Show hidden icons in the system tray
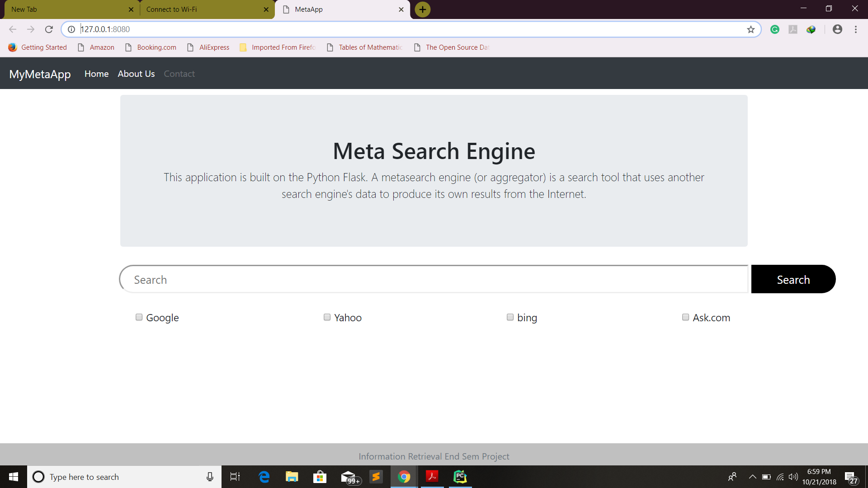Image resolution: width=868 pixels, height=488 pixels. pyautogui.click(x=752, y=477)
